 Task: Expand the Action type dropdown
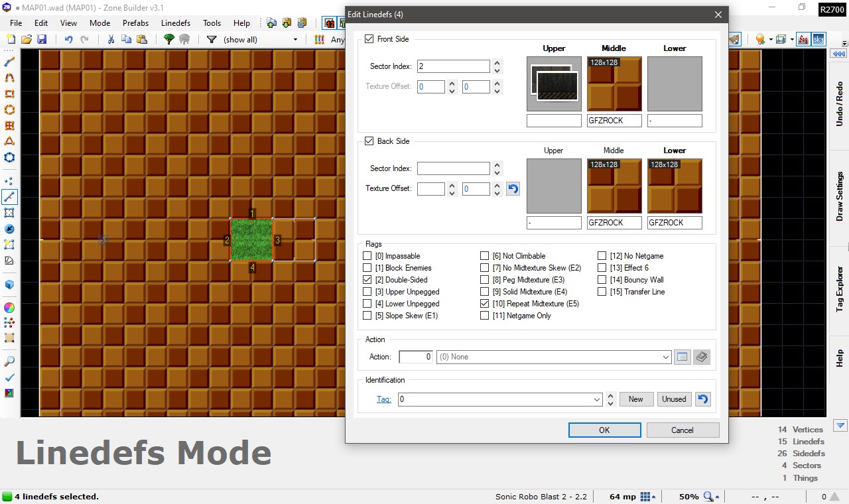coord(666,357)
